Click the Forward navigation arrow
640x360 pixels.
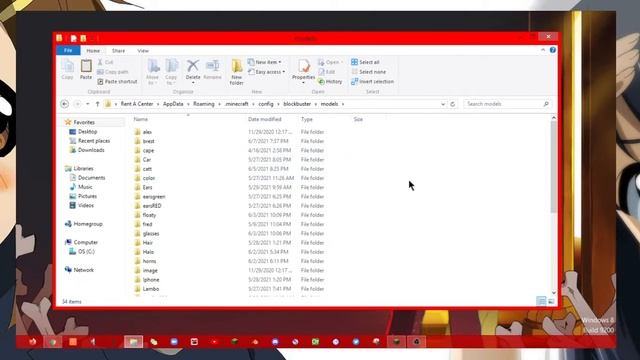tap(77, 104)
